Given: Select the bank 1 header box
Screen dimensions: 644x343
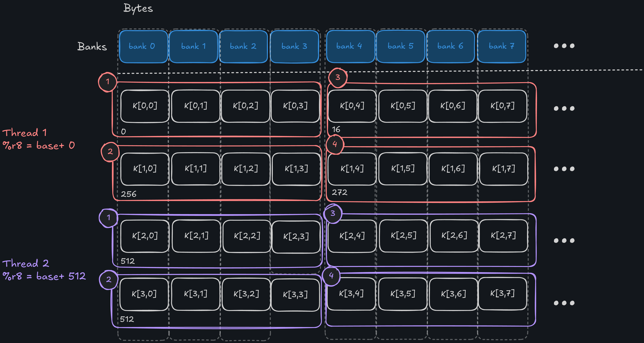Looking at the screenshot, I should click(x=193, y=46).
